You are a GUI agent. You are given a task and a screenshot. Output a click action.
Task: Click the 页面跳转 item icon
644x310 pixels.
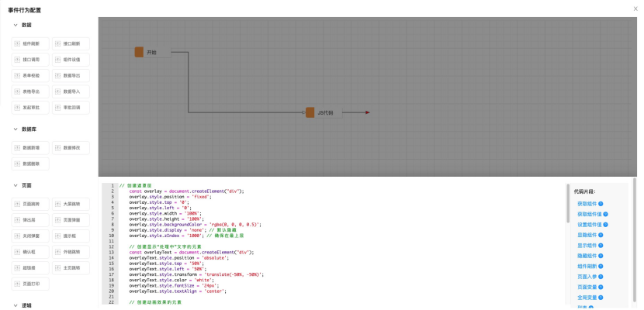17,204
